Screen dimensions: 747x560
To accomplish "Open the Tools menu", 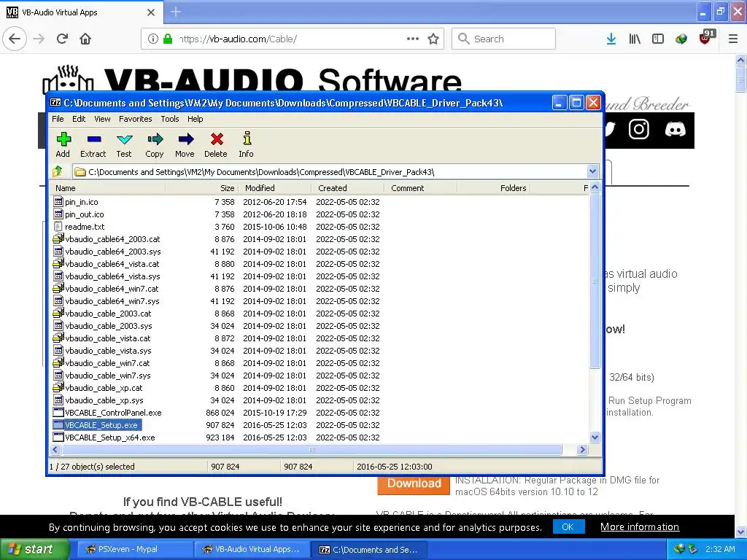I will tap(169, 119).
